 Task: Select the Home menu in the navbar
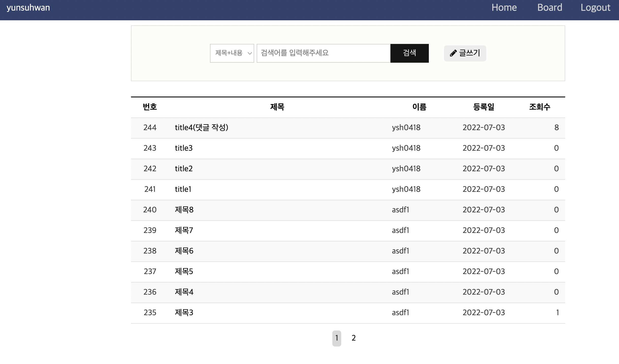click(504, 7)
